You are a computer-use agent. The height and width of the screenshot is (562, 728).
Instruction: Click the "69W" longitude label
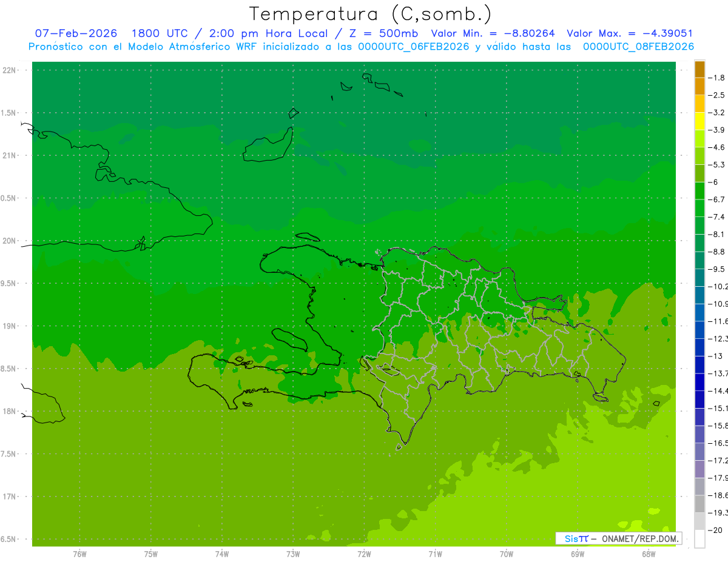click(x=578, y=554)
